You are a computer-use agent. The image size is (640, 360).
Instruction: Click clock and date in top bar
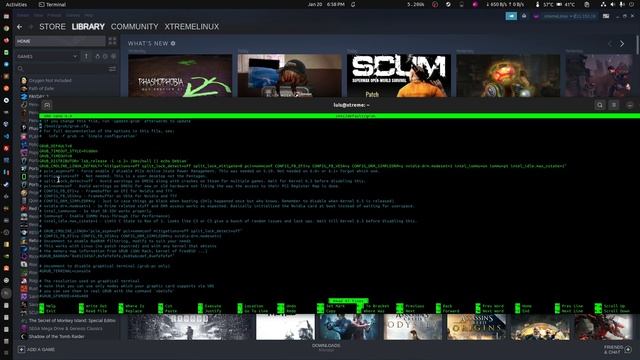pyautogui.click(x=326, y=4)
